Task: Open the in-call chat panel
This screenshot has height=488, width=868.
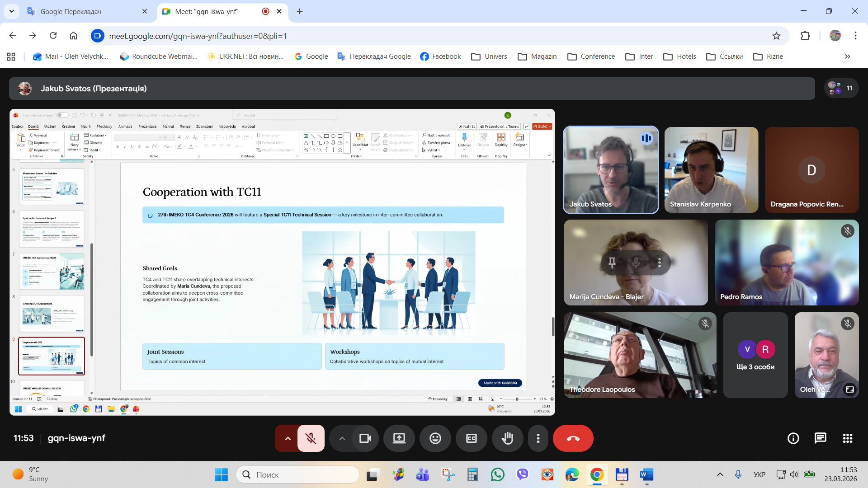Action: click(820, 438)
